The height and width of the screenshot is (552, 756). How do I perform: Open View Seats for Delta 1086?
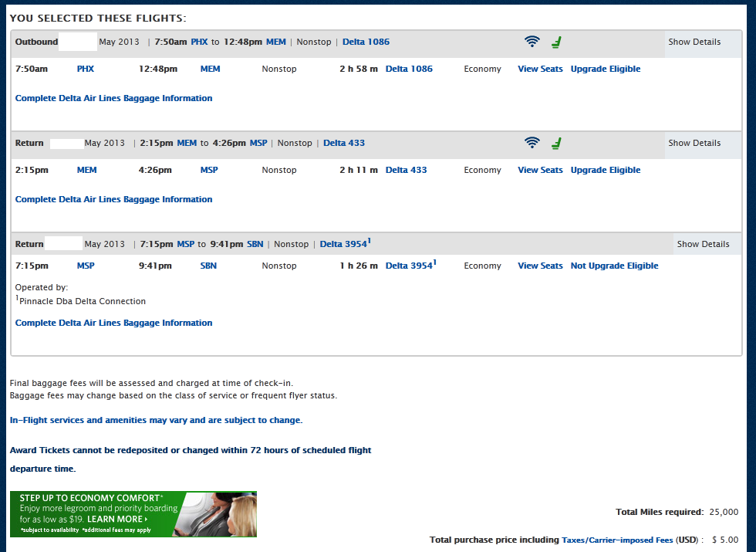(x=540, y=69)
